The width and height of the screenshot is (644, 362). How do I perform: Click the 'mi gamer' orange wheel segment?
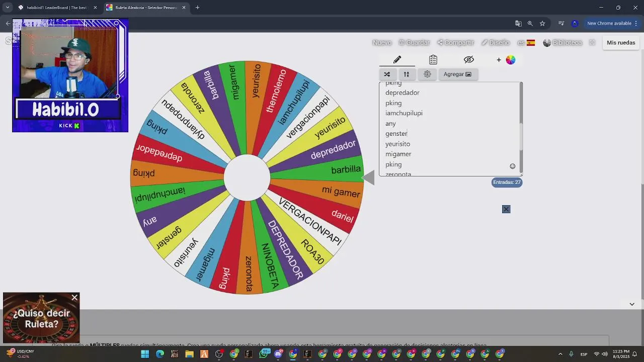tap(341, 192)
